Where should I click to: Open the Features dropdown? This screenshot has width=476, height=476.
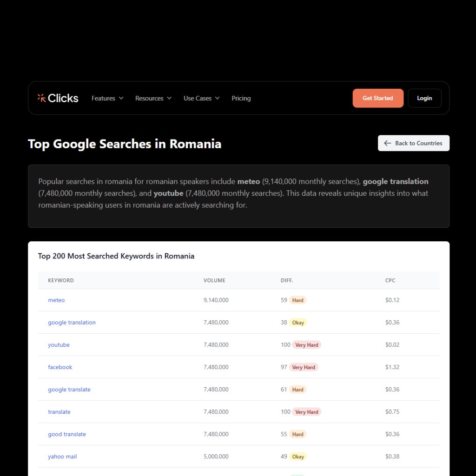coord(107,98)
